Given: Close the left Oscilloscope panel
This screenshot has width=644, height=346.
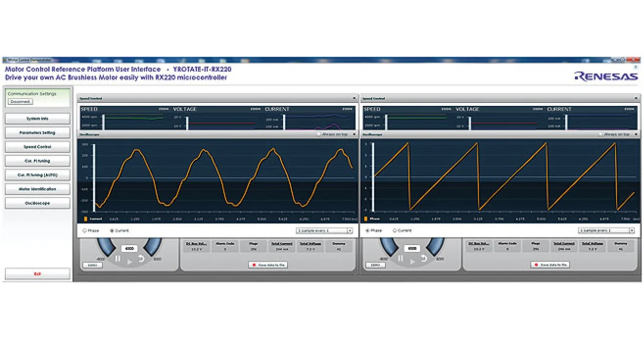Looking at the screenshot, I should pos(354,134).
